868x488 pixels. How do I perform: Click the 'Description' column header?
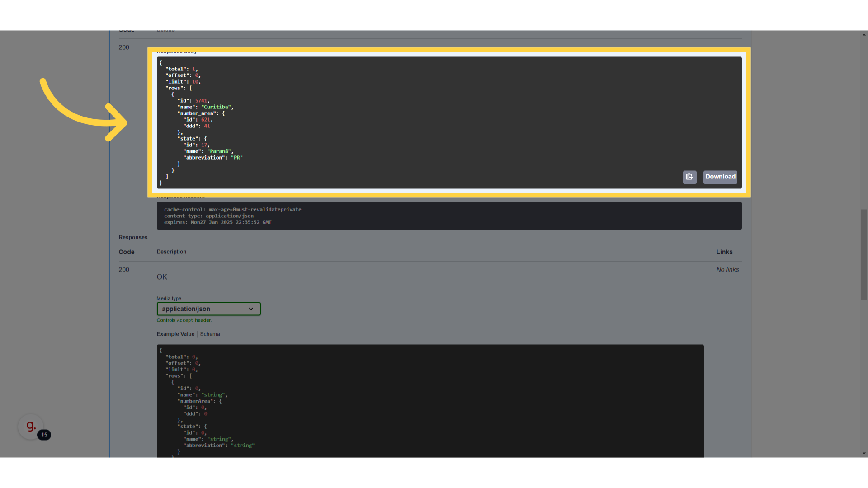point(171,252)
